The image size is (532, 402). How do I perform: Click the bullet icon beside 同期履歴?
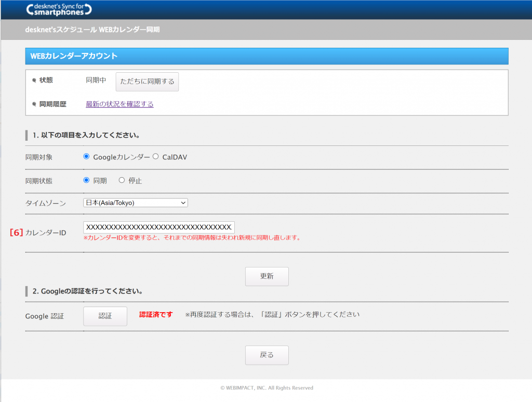(x=34, y=104)
